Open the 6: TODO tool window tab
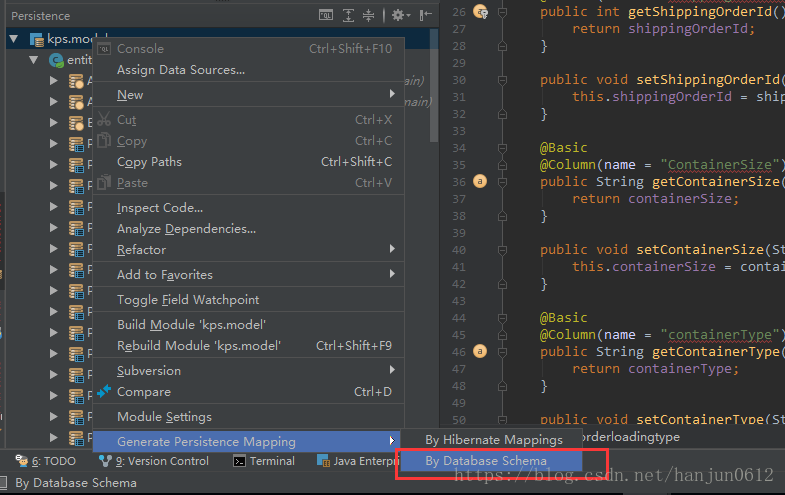 [x=46, y=461]
